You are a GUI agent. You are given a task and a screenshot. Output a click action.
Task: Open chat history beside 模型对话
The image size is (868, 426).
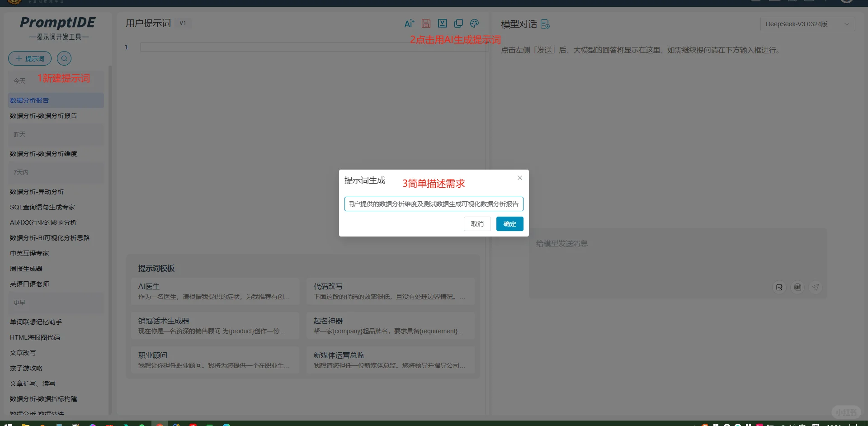[545, 24]
